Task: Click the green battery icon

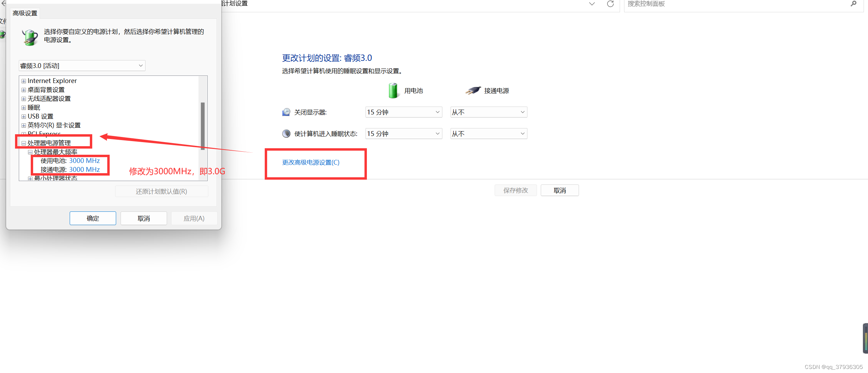Action: tap(393, 91)
